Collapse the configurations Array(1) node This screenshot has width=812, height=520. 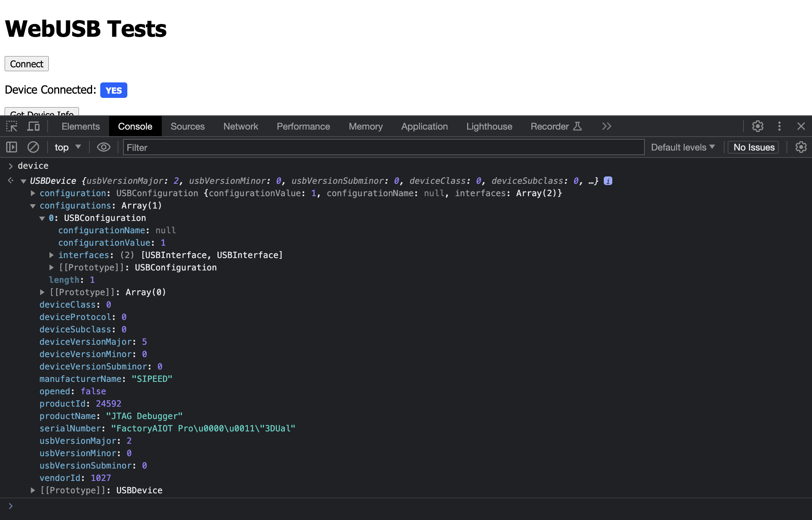click(x=33, y=206)
